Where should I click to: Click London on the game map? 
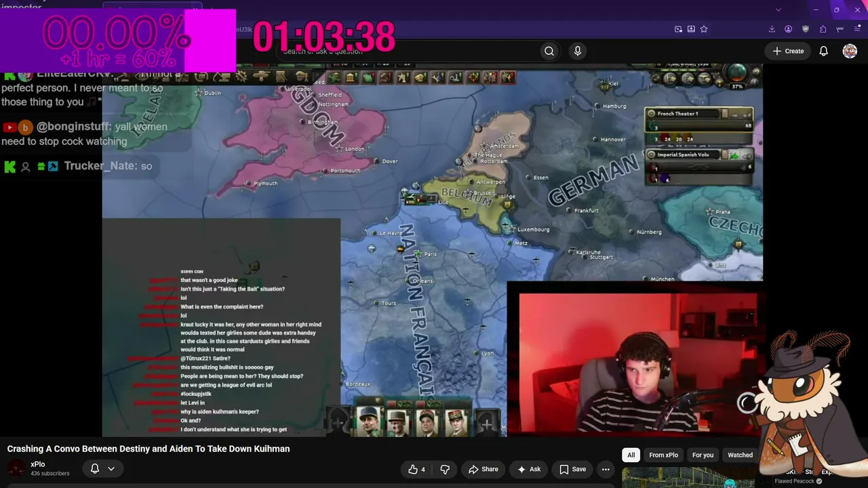[x=354, y=149]
